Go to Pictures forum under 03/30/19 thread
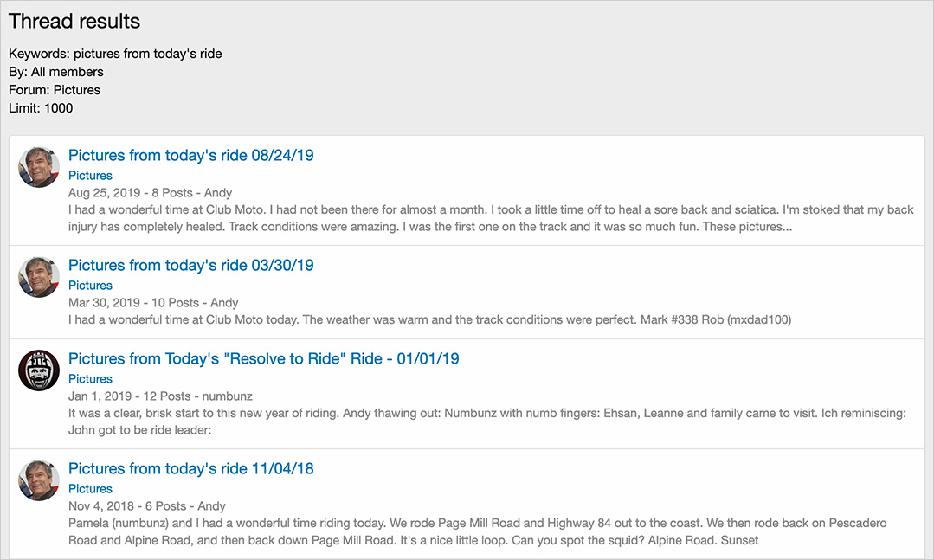The image size is (934, 560). point(90,286)
